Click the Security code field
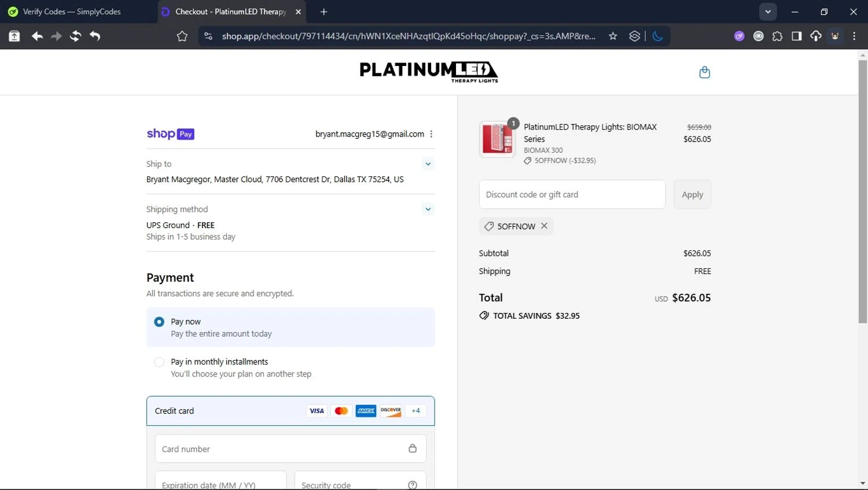Viewport: 868px width, 490px height. (361, 481)
